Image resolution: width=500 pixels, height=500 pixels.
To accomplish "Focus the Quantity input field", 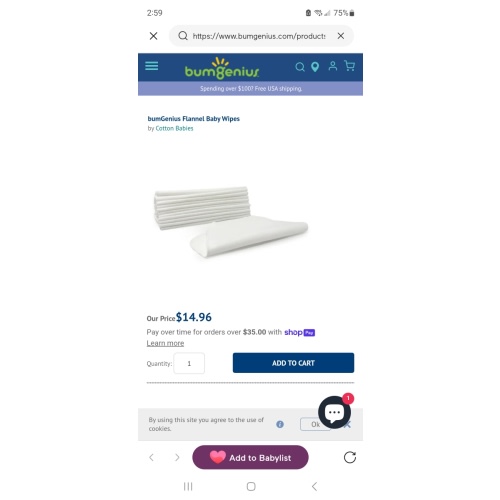I will click(x=189, y=363).
